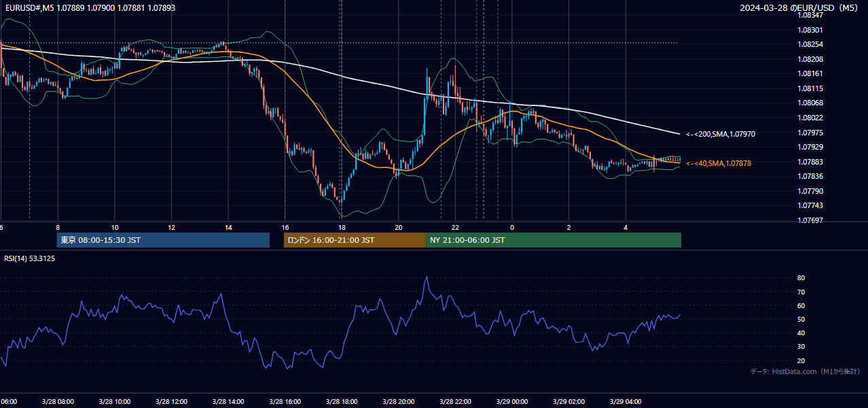
Task: Click hour label 16 under price chart
Action: pyautogui.click(x=285, y=227)
